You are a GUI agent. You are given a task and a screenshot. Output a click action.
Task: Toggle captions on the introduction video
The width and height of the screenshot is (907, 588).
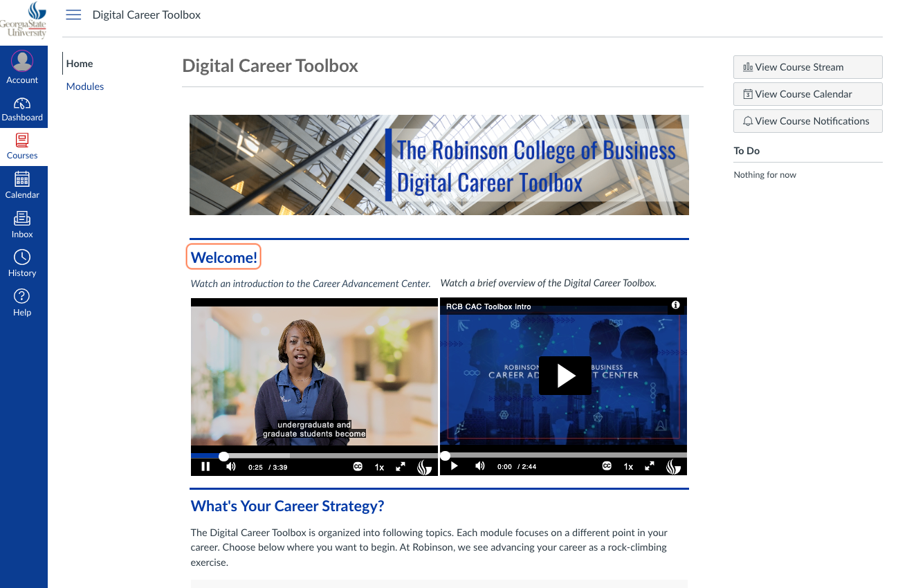click(358, 467)
